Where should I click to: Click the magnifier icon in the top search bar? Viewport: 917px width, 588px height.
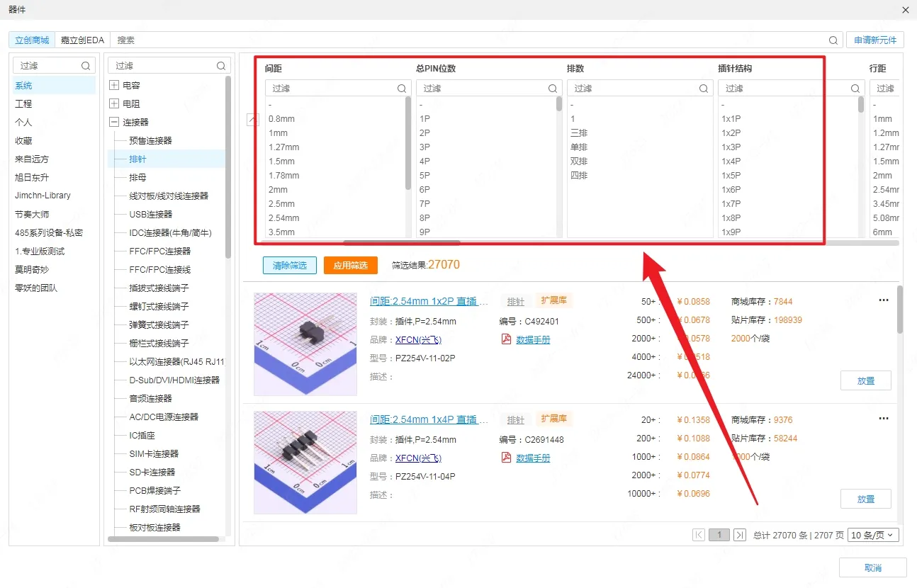click(x=833, y=40)
